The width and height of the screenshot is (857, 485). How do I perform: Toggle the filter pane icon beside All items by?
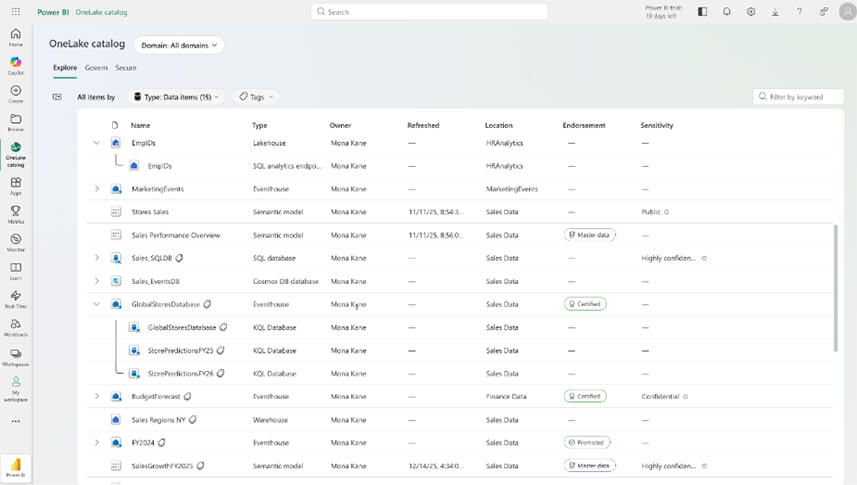click(x=57, y=97)
